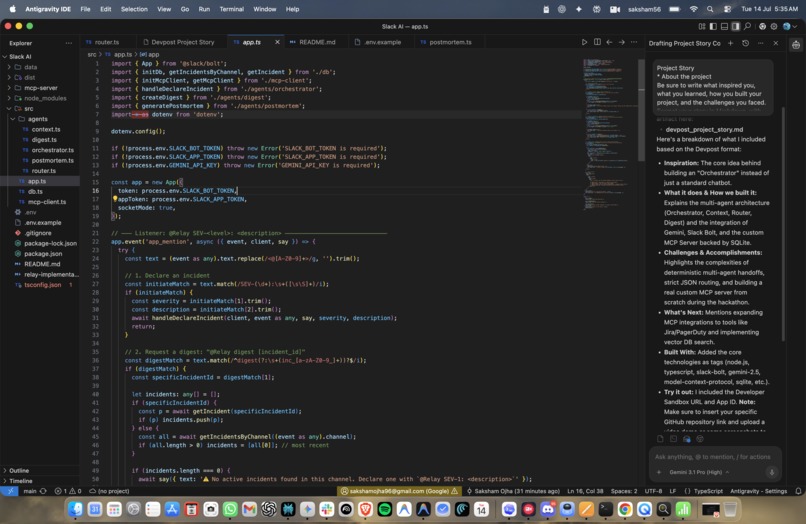806x524 pixels.
Task: Open orchestrator.ts in the explorer
Action: tap(52, 150)
